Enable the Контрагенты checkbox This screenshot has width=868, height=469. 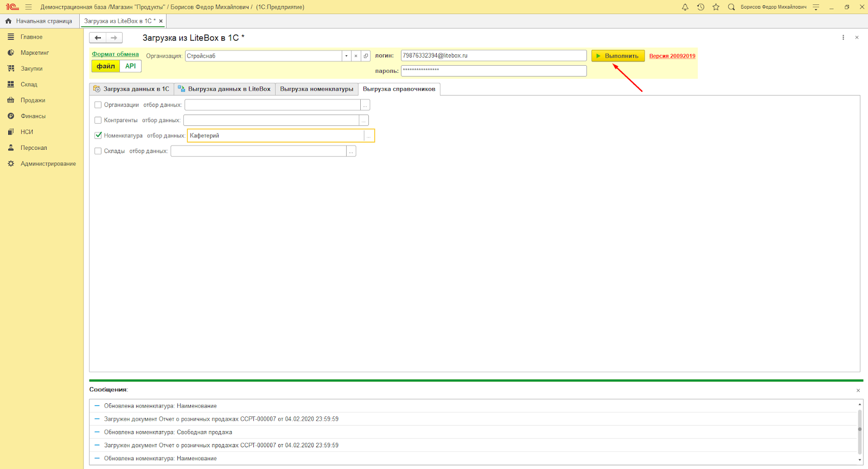[x=98, y=120]
